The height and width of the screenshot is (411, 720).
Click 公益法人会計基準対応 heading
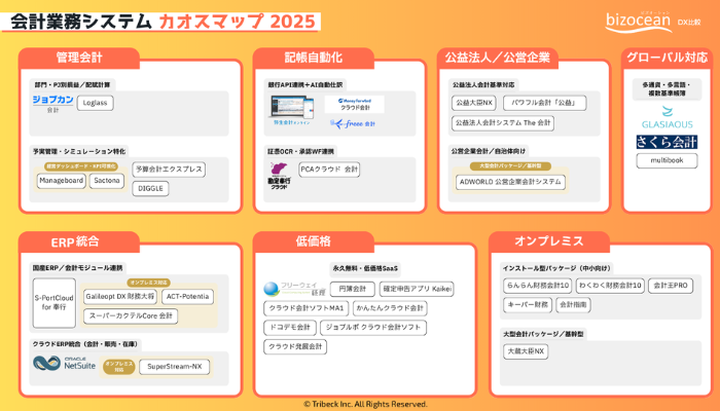coord(484,85)
